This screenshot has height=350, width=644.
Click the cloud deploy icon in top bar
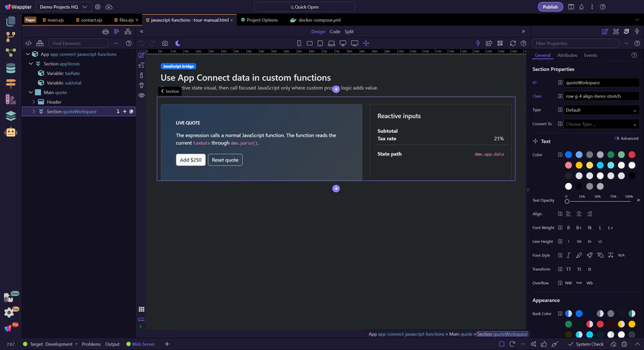click(109, 7)
